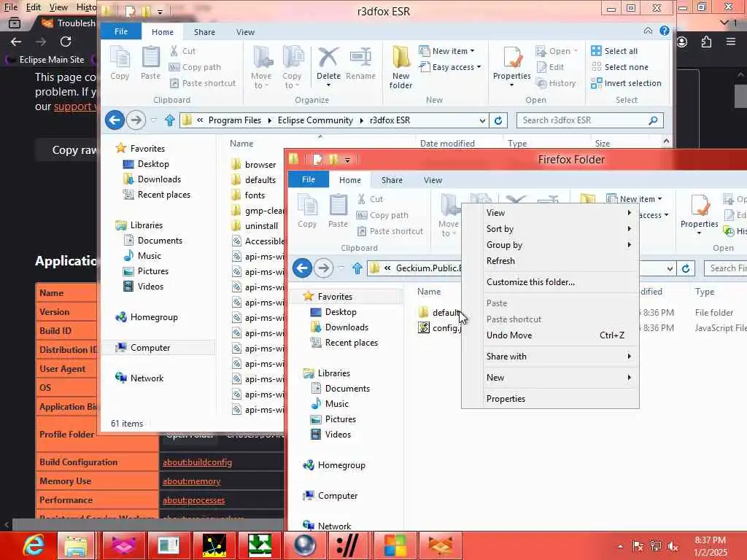This screenshot has width=747, height=560.
Task: Open about:memory link
Action: coord(192,481)
